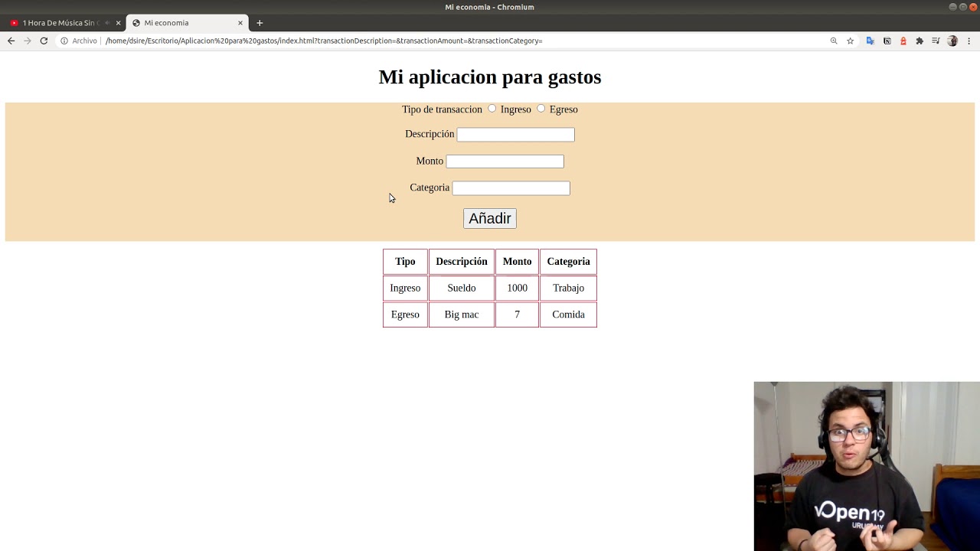Click the Egreso table cell
Image resolution: width=980 pixels, height=551 pixels.
point(405,315)
